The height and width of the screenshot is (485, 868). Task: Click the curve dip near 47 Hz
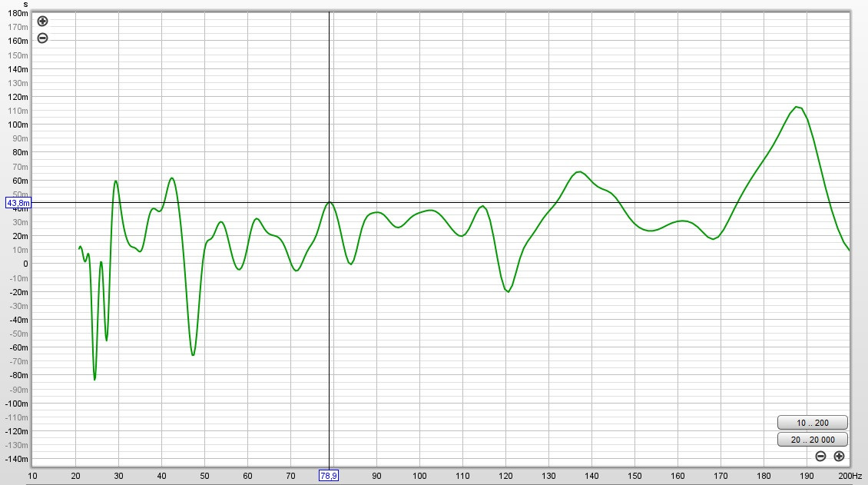193,355
